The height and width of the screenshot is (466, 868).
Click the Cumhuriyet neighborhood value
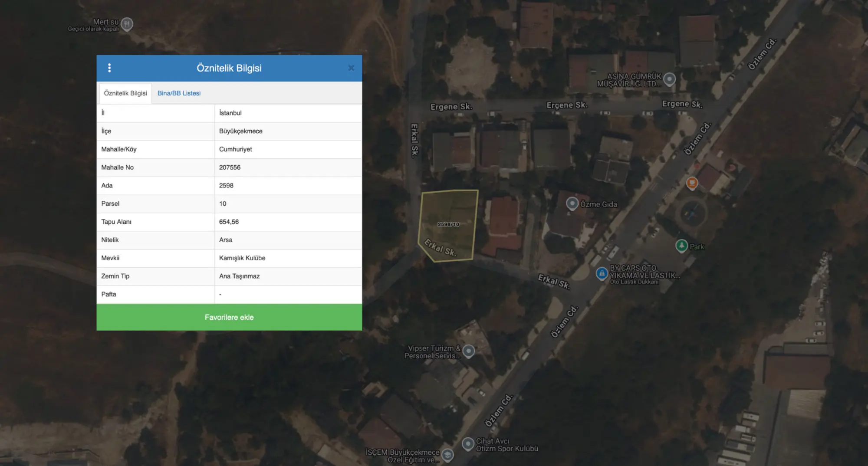[288, 149]
